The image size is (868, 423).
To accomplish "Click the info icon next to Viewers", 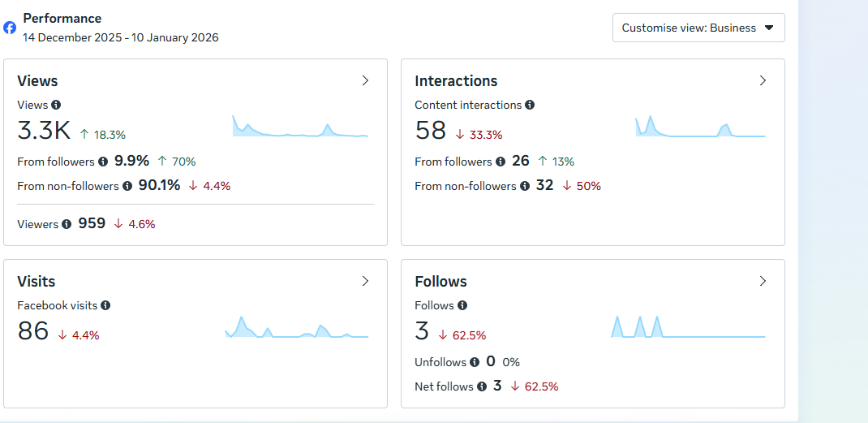I will [67, 224].
